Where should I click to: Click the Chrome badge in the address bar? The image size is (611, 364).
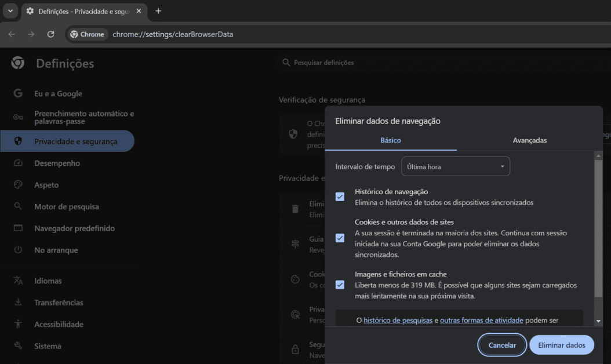point(88,34)
